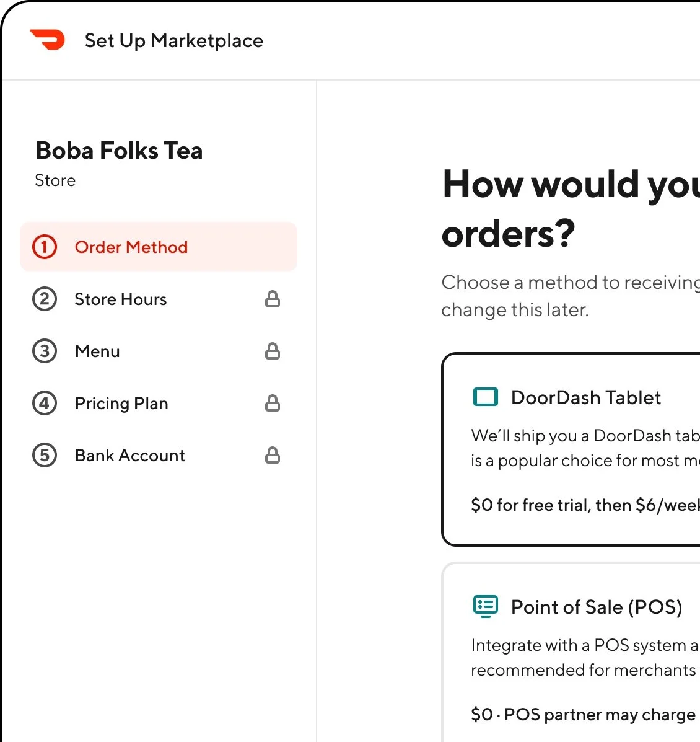Select the Pricing Plan step
700x742 pixels.
[x=121, y=403]
